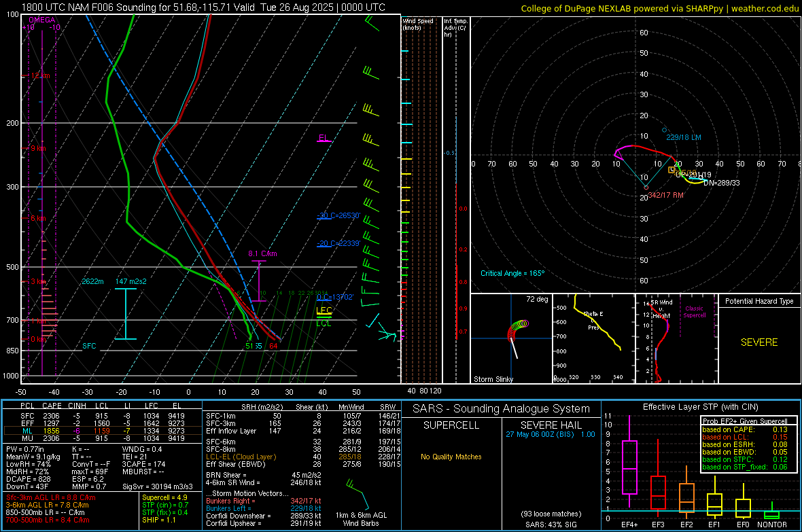Click the yellow "LFC" marker on the skew-T

(324, 310)
